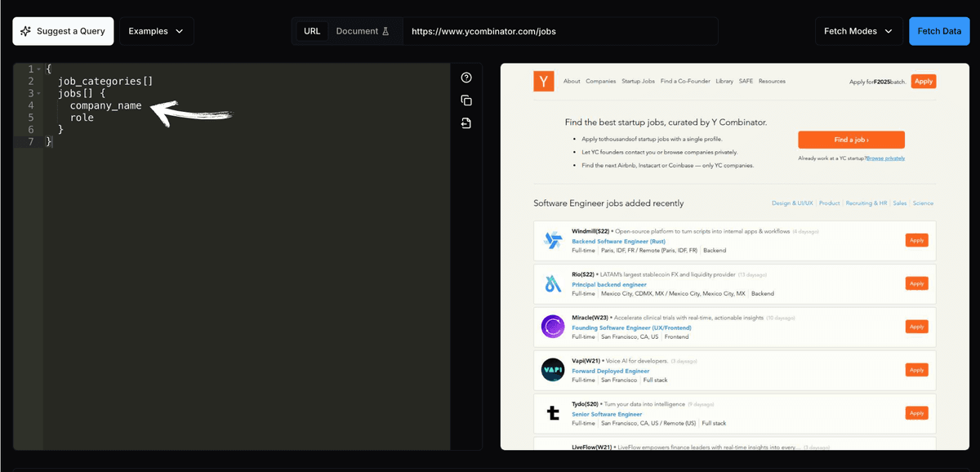Click the Suggest a Query button
This screenshot has height=472, width=980.
coord(63,31)
